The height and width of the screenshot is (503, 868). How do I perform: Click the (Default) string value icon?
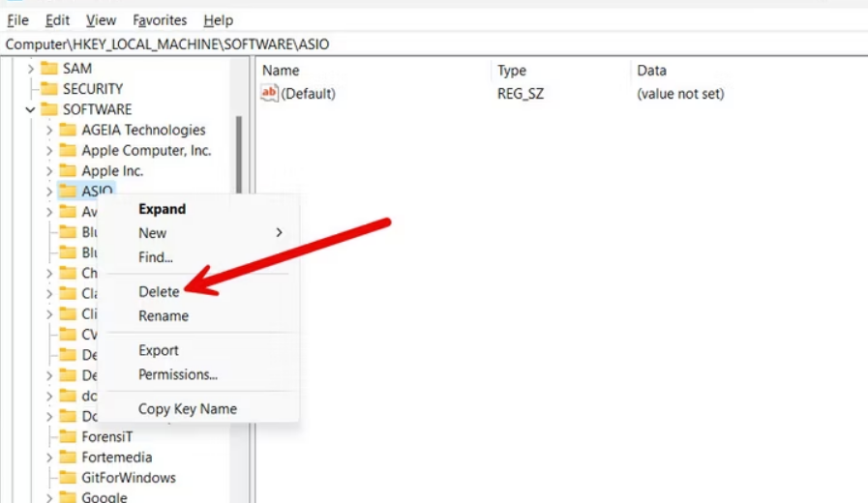point(270,94)
